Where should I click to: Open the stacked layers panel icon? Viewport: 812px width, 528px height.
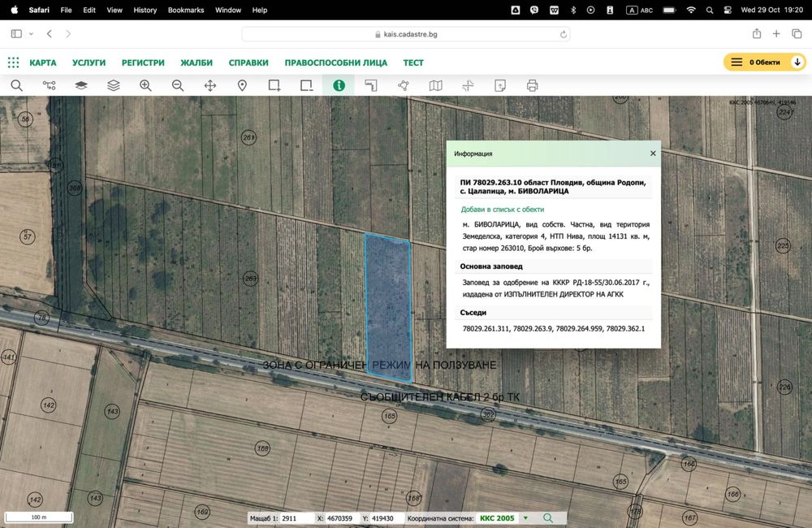(x=113, y=85)
